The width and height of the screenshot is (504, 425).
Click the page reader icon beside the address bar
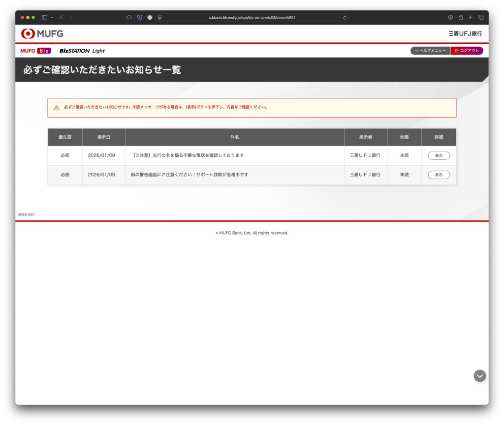tap(160, 17)
